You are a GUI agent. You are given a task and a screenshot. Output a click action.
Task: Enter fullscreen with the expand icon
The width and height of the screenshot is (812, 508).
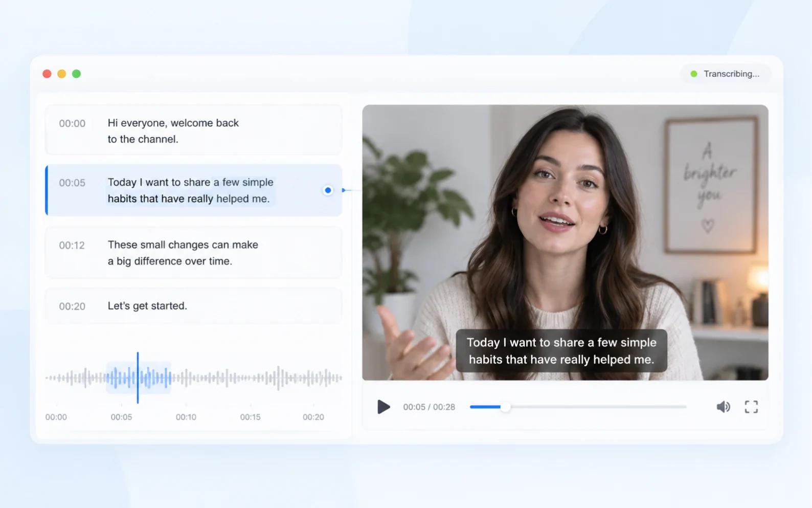(751, 407)
